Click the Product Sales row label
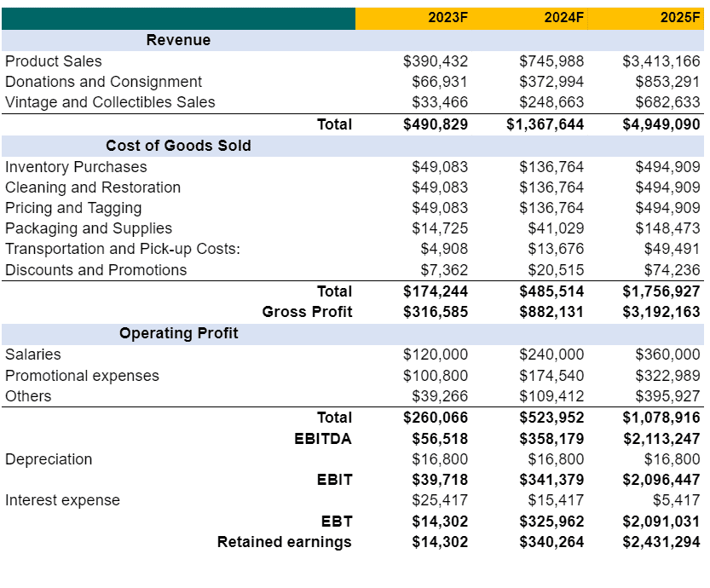 54,61
